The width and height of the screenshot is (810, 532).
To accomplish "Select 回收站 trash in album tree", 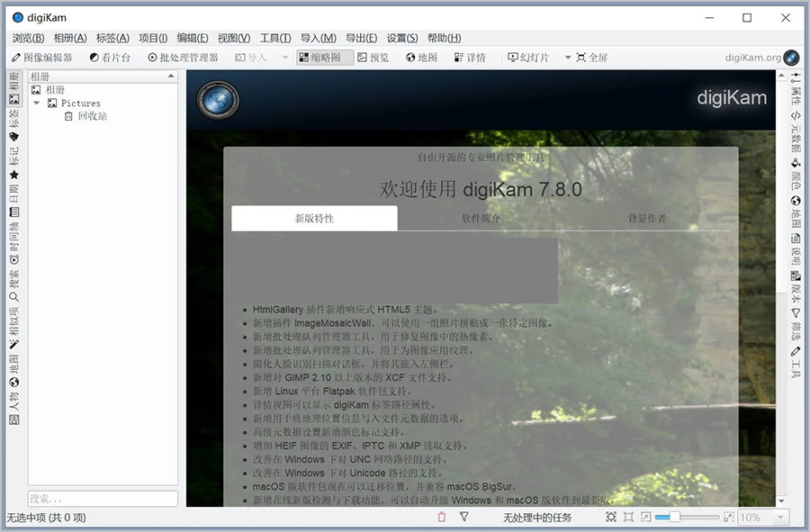I will coord(91,116).
